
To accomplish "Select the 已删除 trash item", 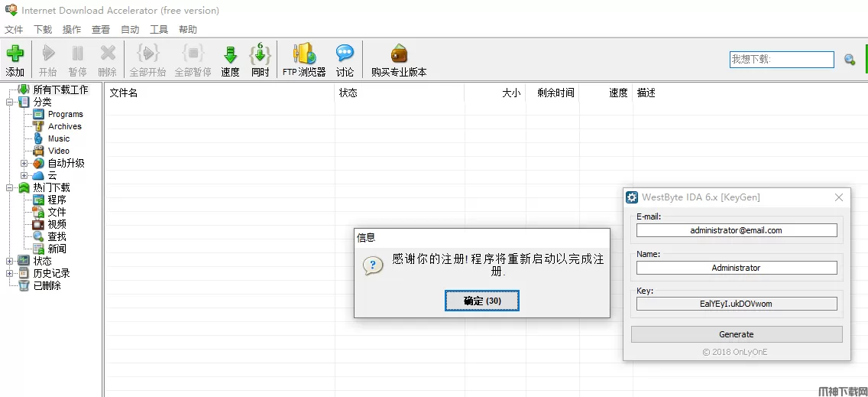I will tap(47, 285).
